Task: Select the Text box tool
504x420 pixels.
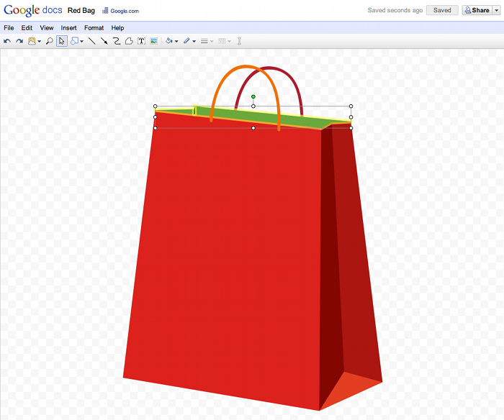Action: pos(141,41)
